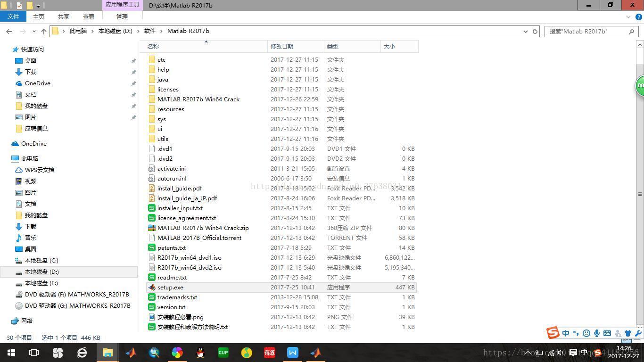Expand breadcrumb arrow after 此电脑
The image size is (644, 362).
point(92,31)
